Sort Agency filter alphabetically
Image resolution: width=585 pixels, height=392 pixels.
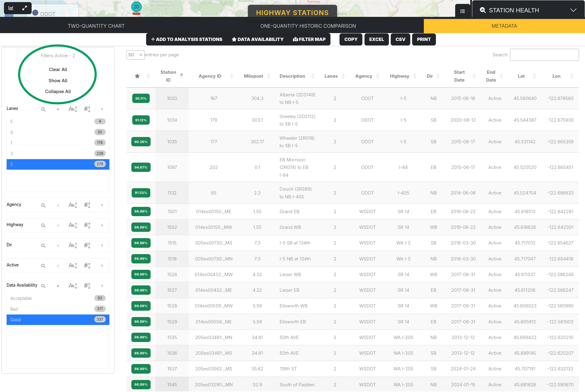(73, 205)
